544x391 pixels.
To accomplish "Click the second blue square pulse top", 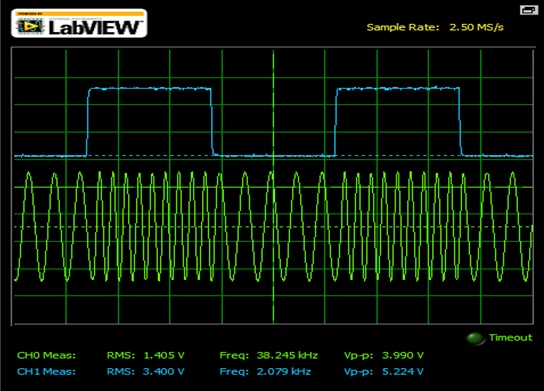I will click(398, 89).
